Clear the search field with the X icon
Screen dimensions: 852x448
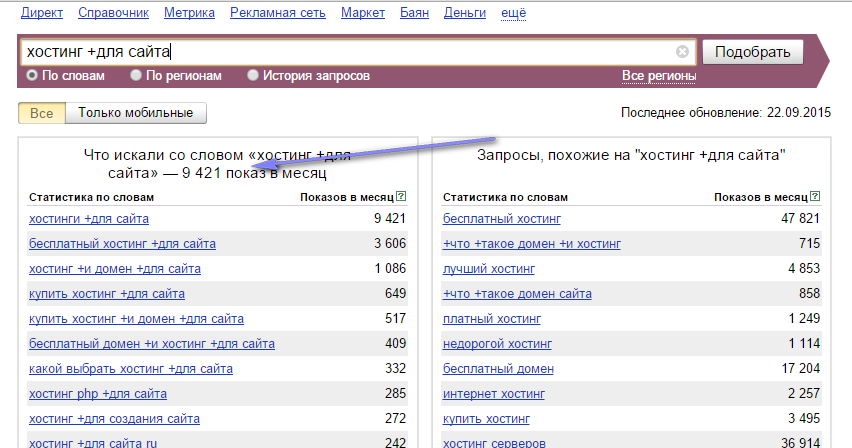[x=682, y=52]
